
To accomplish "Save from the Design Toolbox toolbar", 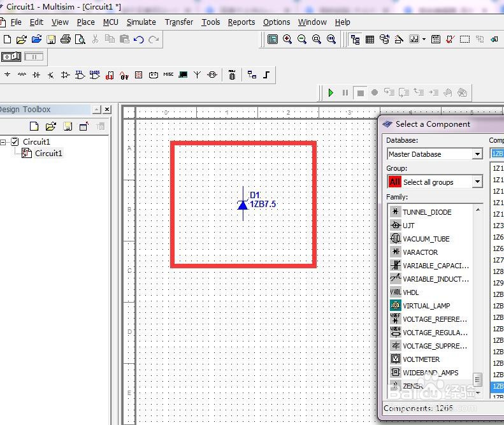I will tap(68, 126).
